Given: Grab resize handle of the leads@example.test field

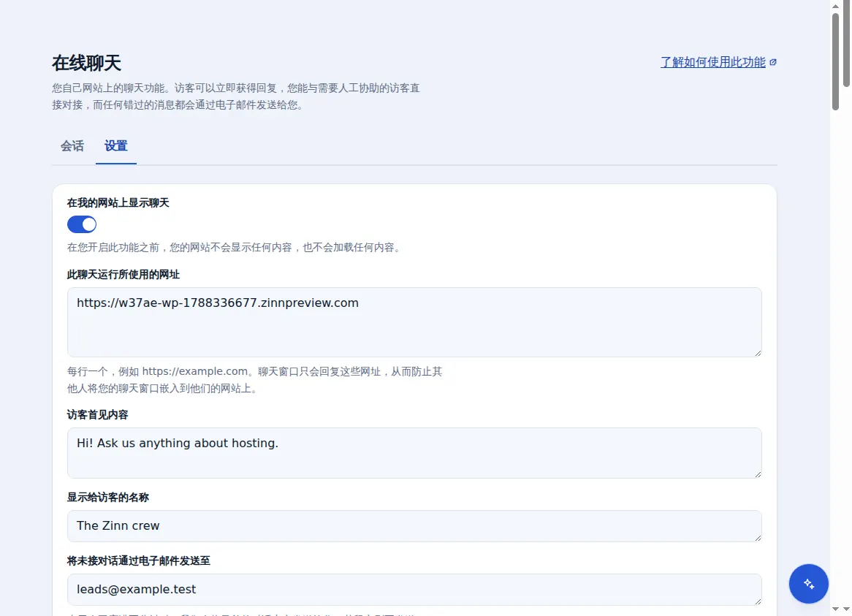Looking at the screenshot, I should click(758, 601).
